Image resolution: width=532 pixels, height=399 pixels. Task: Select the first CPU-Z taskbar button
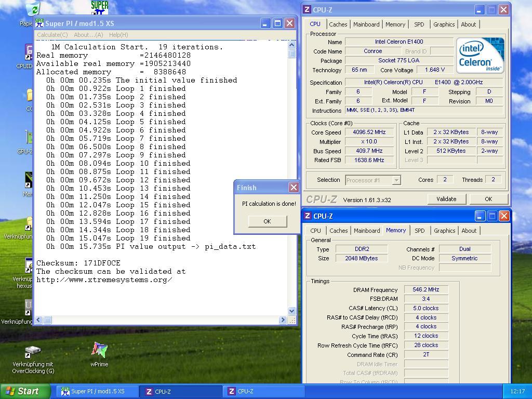pos(180,391)
